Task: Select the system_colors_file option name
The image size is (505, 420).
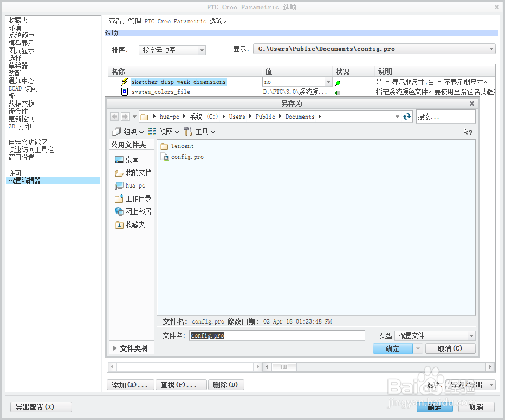Action: click(161, 92)
